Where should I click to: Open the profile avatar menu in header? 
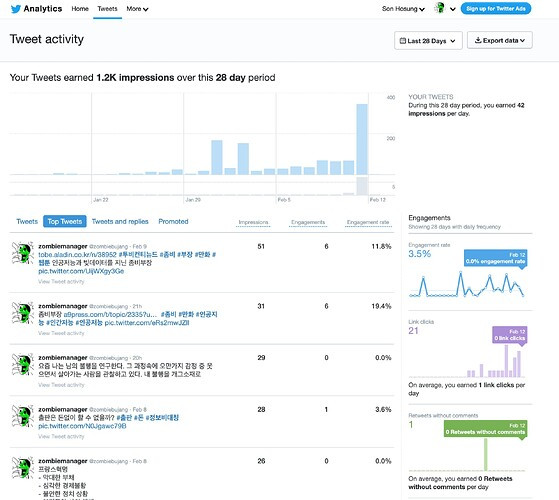click(440, 9)
